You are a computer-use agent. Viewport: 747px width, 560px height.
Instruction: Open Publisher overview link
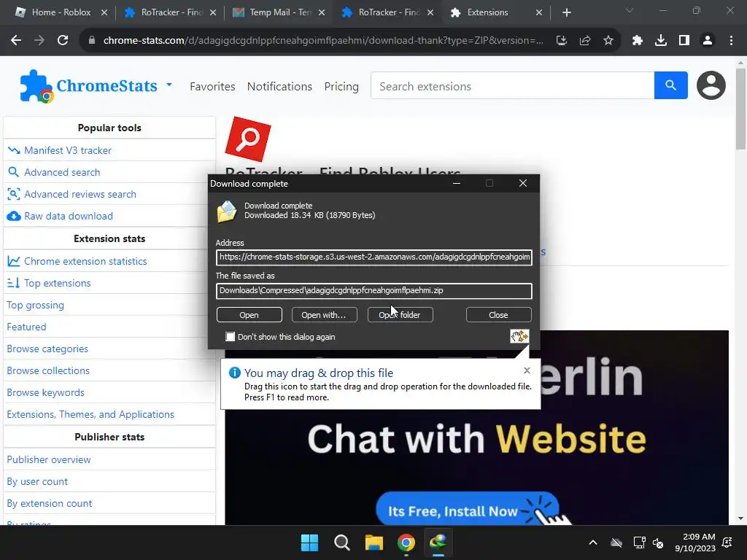(49, 460)
